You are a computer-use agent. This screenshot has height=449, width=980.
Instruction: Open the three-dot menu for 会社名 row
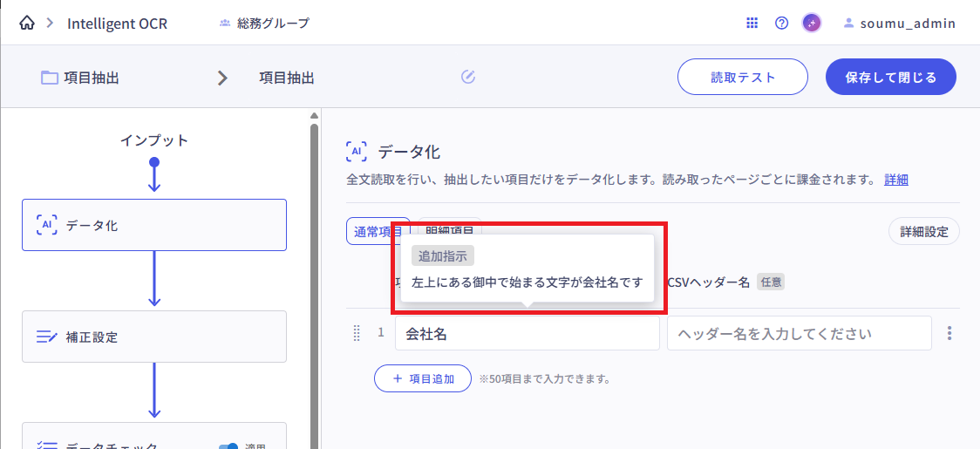[949, 333]
